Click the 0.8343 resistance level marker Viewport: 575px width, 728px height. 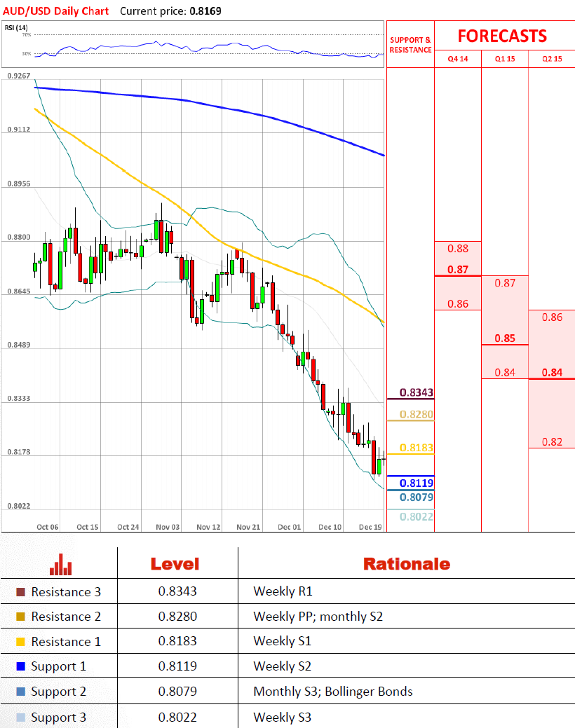point(416,392)
